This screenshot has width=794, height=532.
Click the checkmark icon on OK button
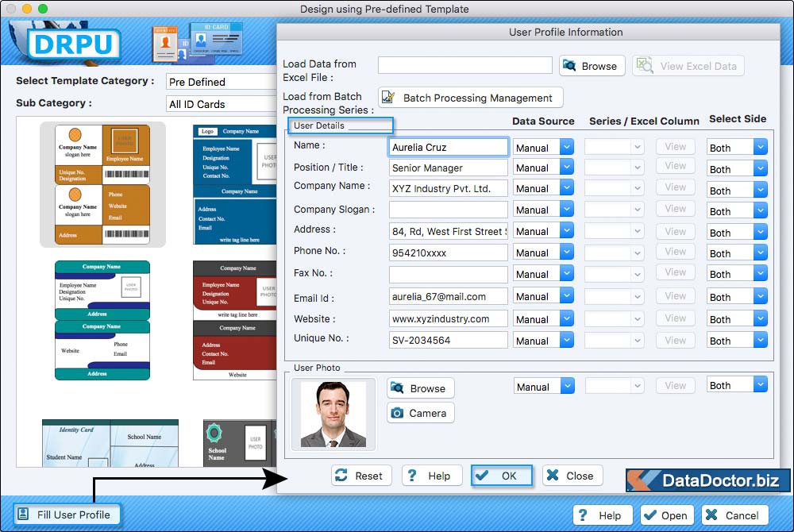[x=482, y=476]
